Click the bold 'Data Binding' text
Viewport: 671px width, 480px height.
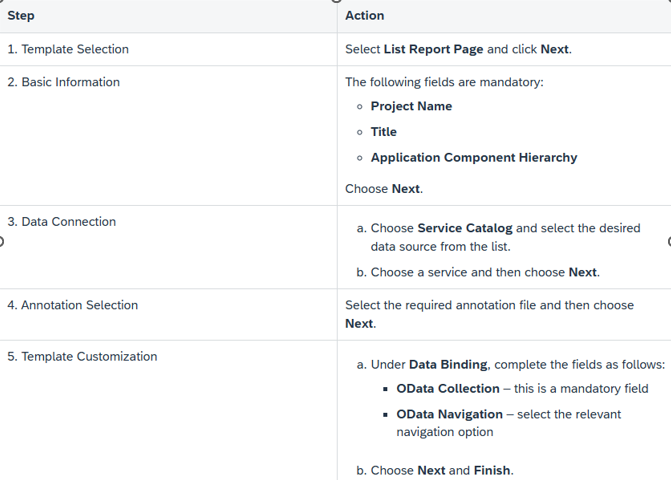click(448, 364)
